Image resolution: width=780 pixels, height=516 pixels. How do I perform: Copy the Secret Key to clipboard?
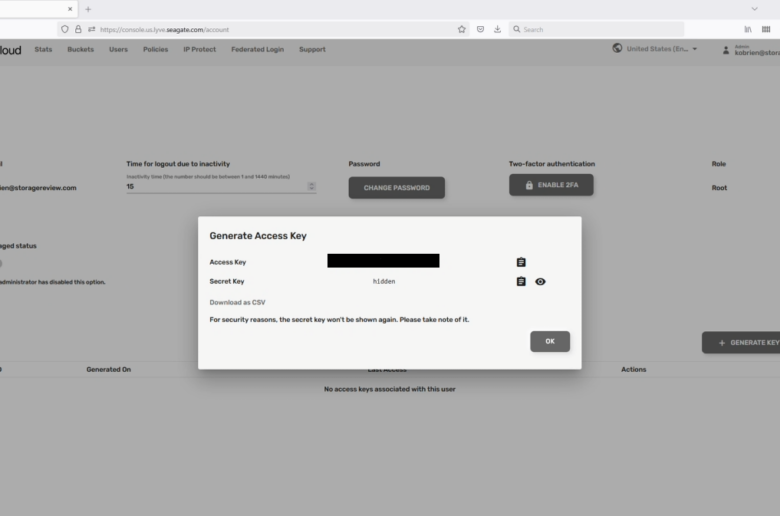[521, 282]
